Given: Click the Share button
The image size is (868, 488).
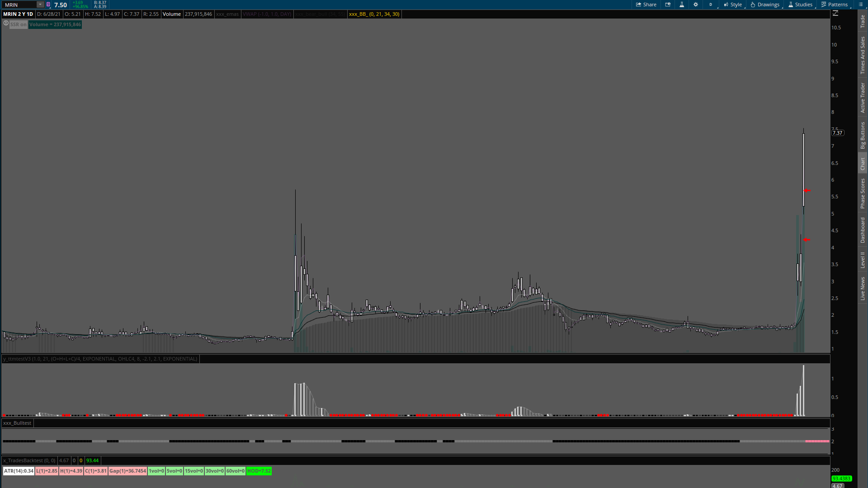Looking at the screenshot, I should 646,5.
